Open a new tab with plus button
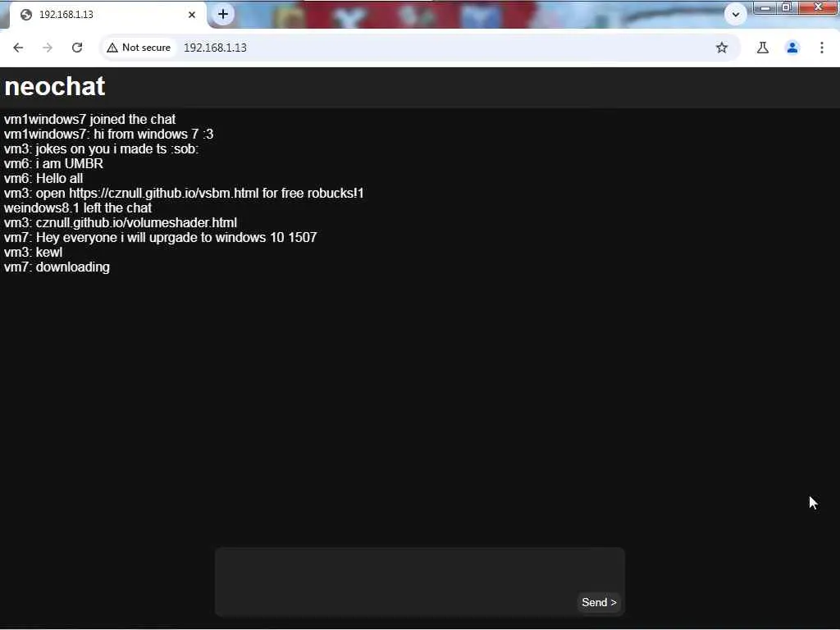Viewport: 840px width, 630px height. [x=223, y=15]
